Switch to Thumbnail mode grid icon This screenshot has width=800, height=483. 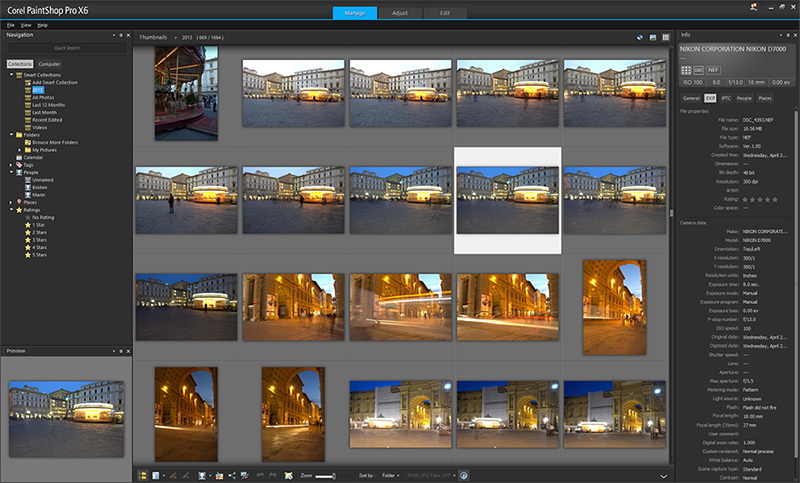pyautogui.click(x=666, y=36)
